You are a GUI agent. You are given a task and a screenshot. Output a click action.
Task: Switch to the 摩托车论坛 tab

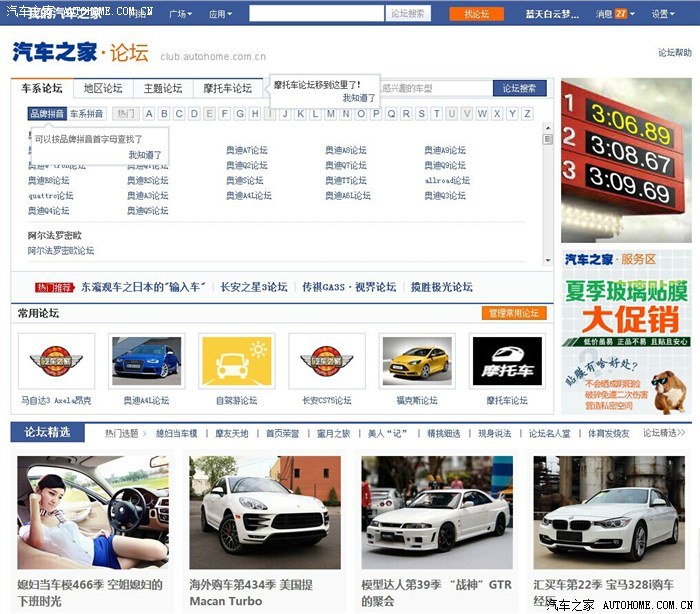[x=228, y=88]
